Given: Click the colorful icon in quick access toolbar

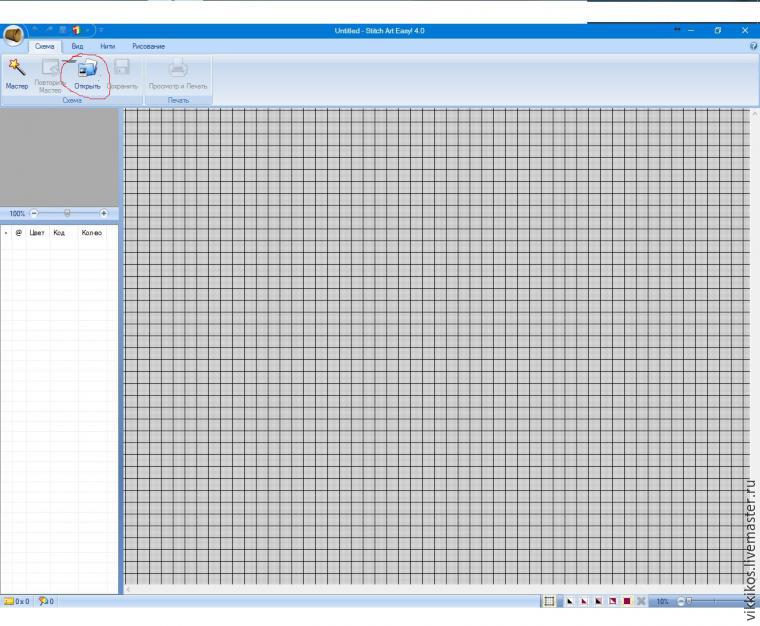Looking at the screenshot, I should pyautogui.click(x=76, y=30).
